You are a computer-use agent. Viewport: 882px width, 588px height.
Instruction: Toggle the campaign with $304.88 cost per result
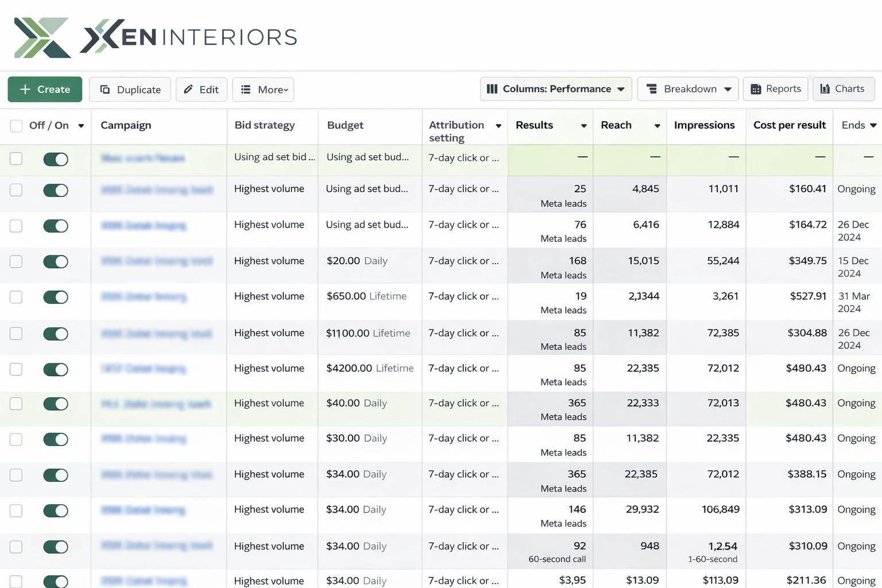56,334
